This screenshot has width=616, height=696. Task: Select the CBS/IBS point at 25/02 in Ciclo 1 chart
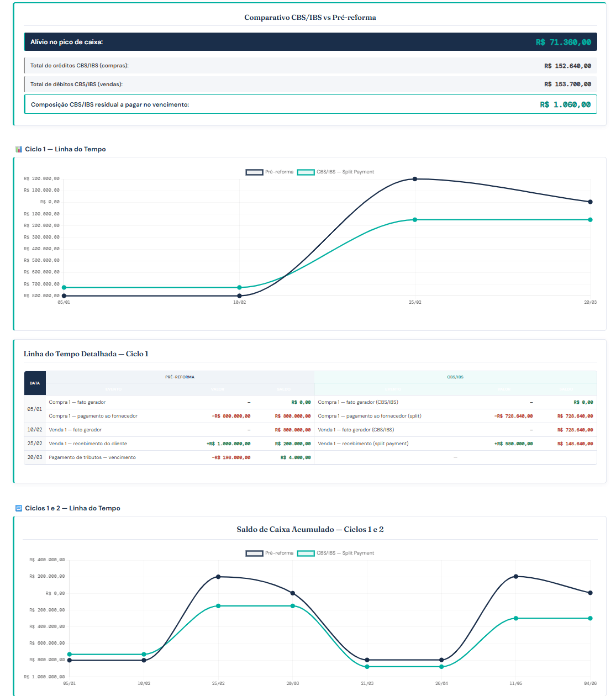[x=415, y=220]
